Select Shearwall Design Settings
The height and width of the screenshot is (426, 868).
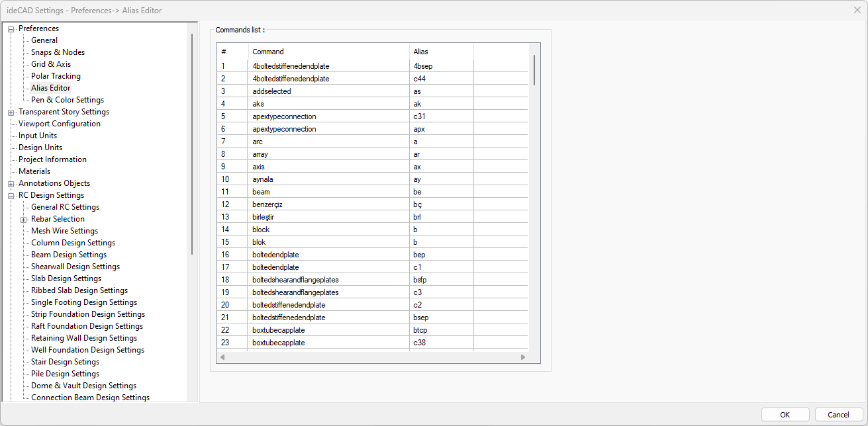pyautogui.click(x=75, y=267)
